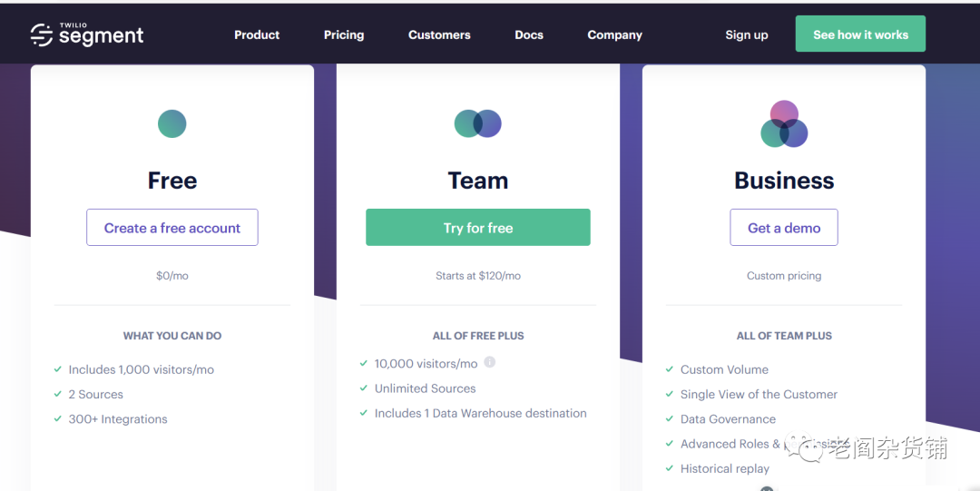Viewport: 980px width, 491px height.
Task: Click the Try for free button
Action: click(477, 228)
